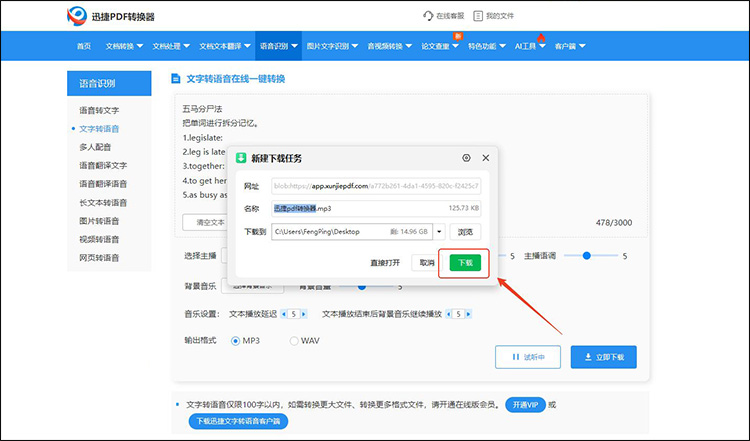Screen dimensions: 750x441
Task: Expand the 特色功能 menu
Action: click(486, 46)
